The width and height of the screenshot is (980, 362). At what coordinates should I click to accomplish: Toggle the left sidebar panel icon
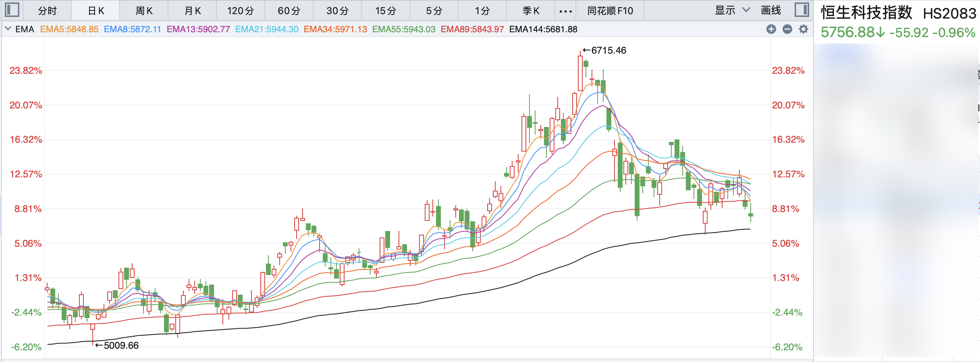tap(12, 10)
